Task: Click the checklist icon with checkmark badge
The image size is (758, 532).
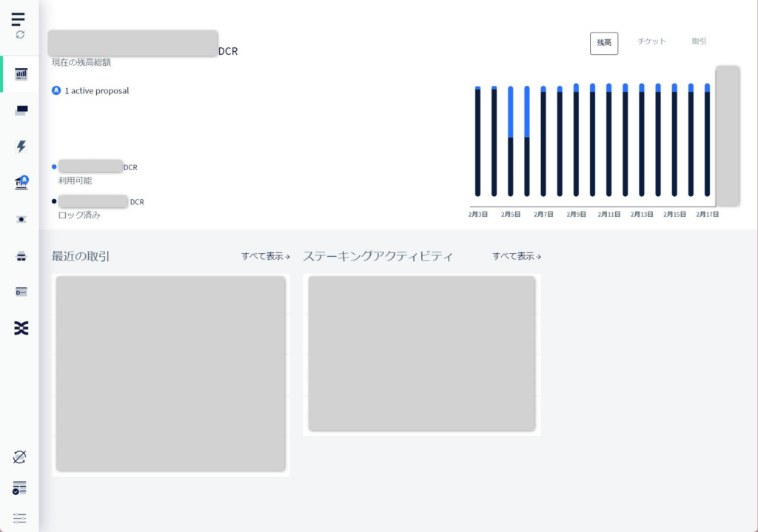Action: 20,488
